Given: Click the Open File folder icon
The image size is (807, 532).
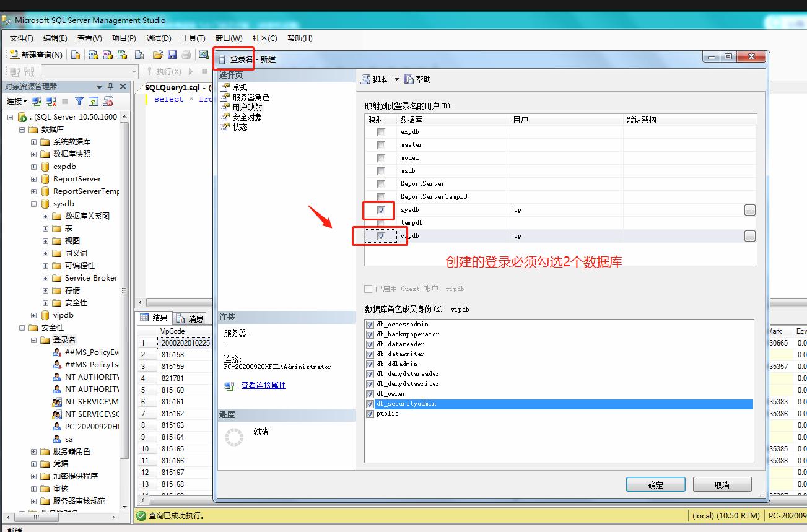Looking at the screenshot, I should click(x=158, y=55).
